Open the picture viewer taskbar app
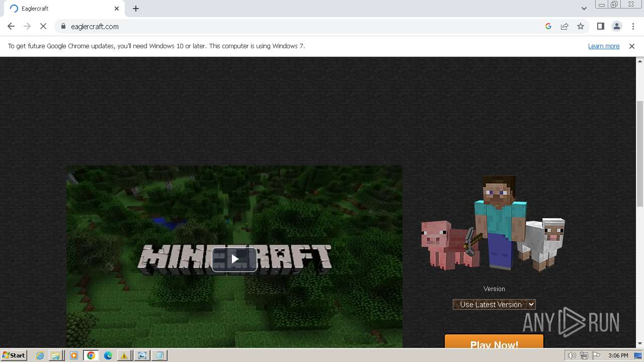The image size is (644, 362). coord(142,355)
